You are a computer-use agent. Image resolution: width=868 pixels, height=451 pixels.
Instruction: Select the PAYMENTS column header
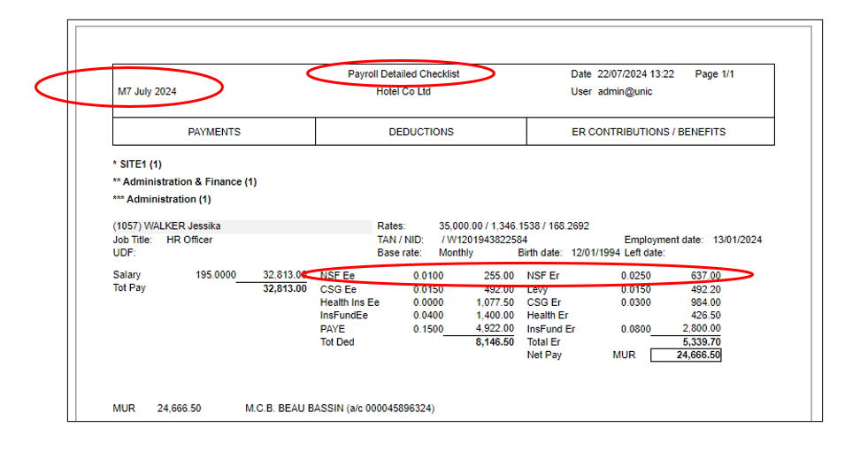pos(214,132)
